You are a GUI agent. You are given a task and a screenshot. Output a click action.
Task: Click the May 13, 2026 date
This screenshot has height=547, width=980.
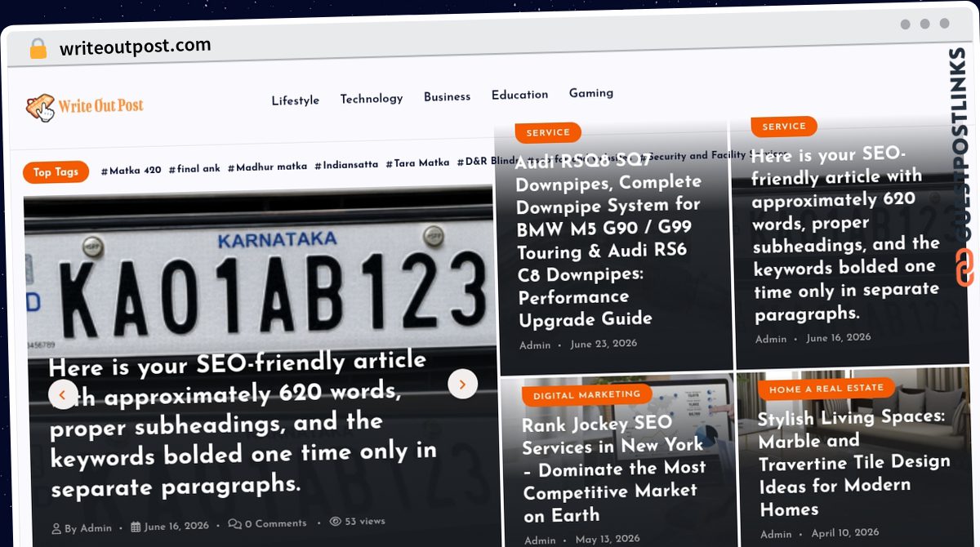click(x=608, y=540)
